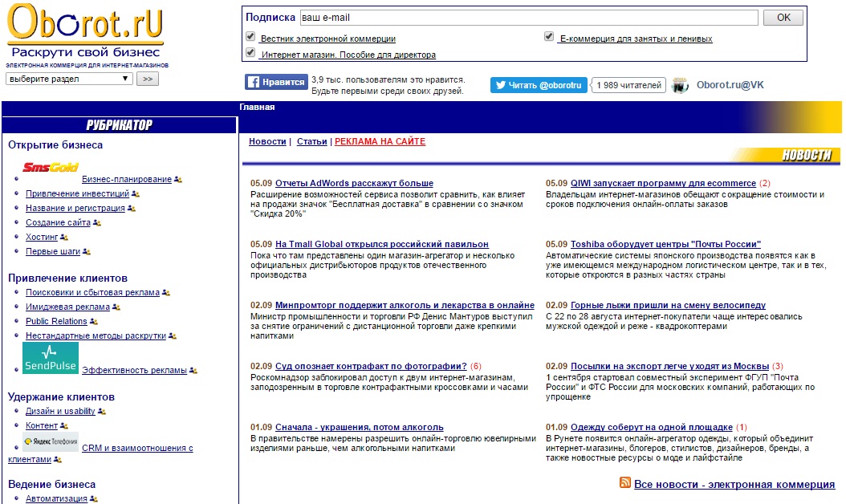Open the Бизнес-планирование link

(x=127, y=179)
